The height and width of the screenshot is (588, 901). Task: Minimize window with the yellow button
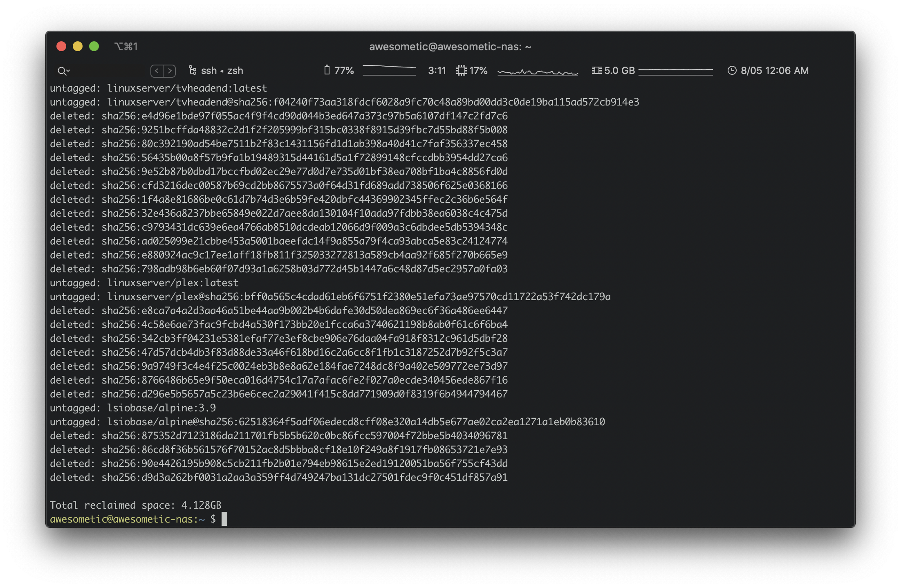tap(78, 46)
